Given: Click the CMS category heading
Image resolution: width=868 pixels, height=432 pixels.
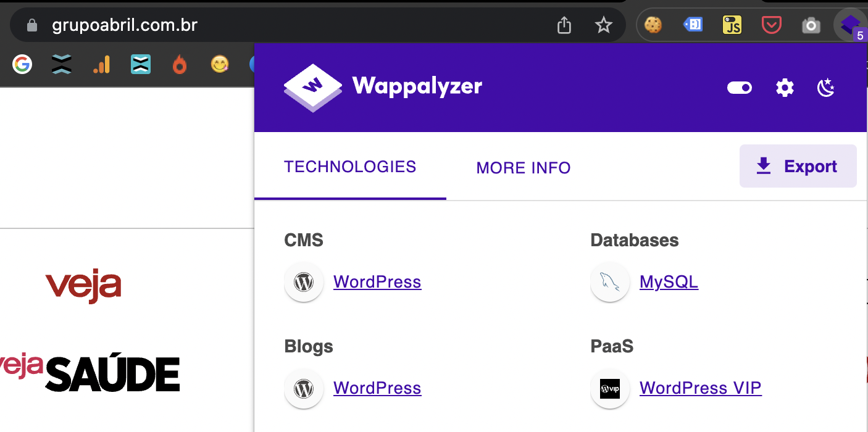Looking at the screenshot, I should tap(304, 240).
